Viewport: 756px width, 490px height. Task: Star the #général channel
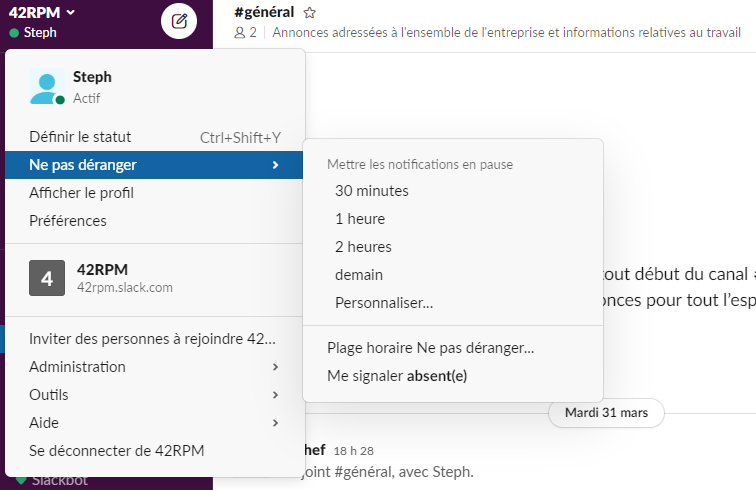tap(310, 13)
